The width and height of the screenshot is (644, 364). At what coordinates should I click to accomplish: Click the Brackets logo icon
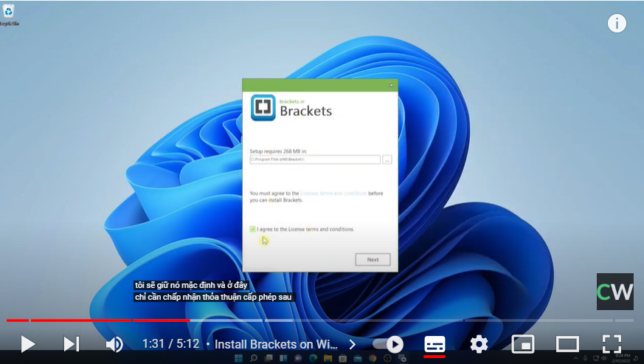pos(263,107)
